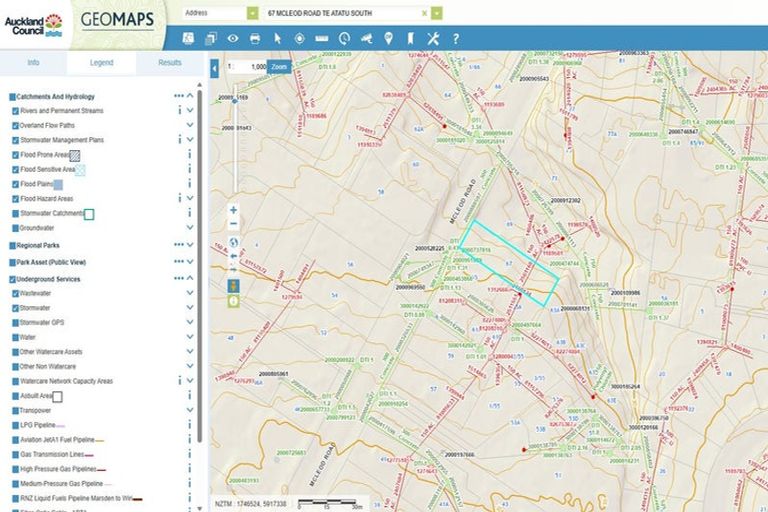
Task: Click the print tool icon
Action: coord(254,38)
